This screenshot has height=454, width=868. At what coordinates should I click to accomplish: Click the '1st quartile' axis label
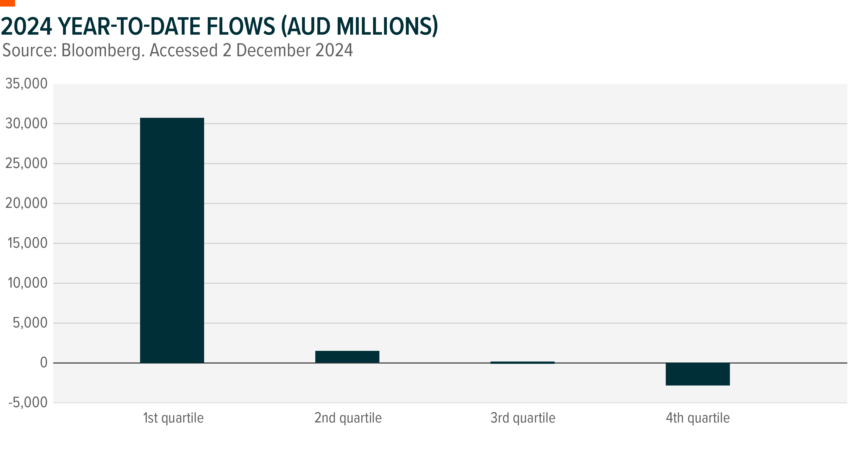click(173, 418)
